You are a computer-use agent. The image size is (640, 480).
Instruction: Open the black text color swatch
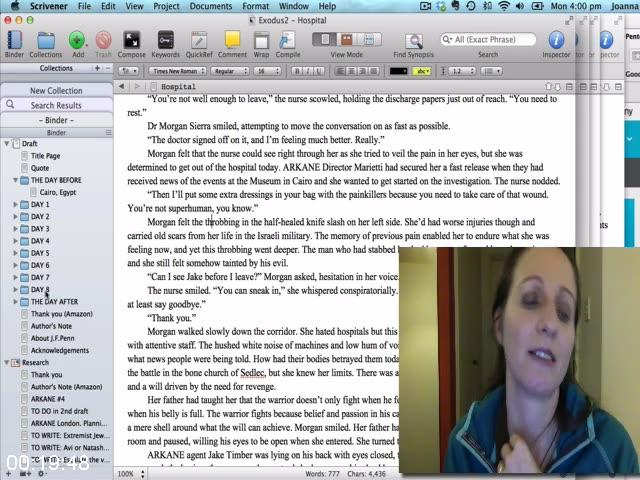click(398, 71)
